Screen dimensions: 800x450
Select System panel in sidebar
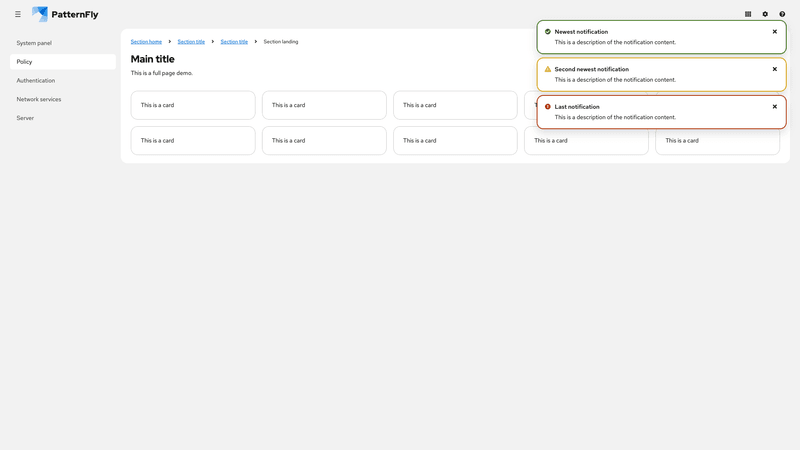click(x=34, y=43)
